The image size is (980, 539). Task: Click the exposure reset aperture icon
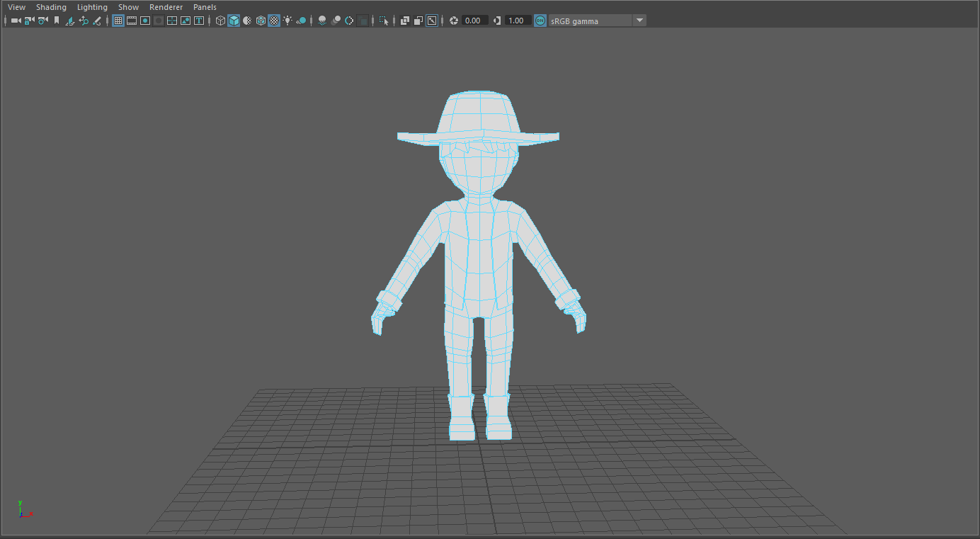pos(454,21)
